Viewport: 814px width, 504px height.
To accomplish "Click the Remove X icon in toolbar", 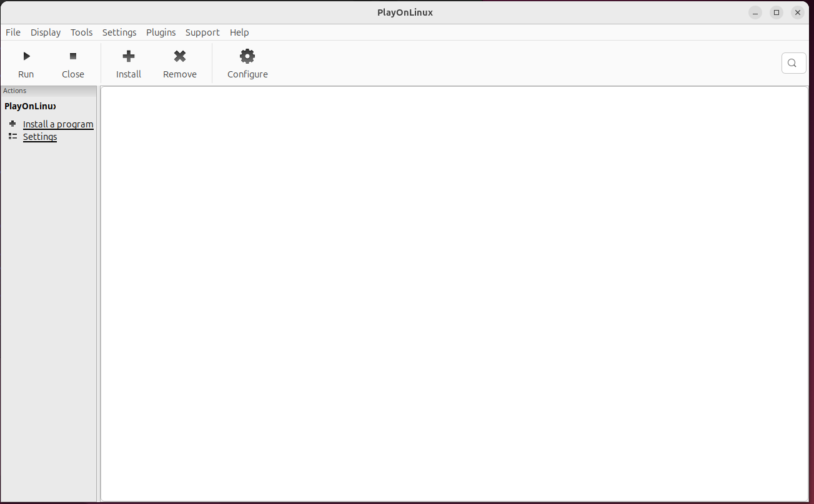I will [x=180, y=56].
